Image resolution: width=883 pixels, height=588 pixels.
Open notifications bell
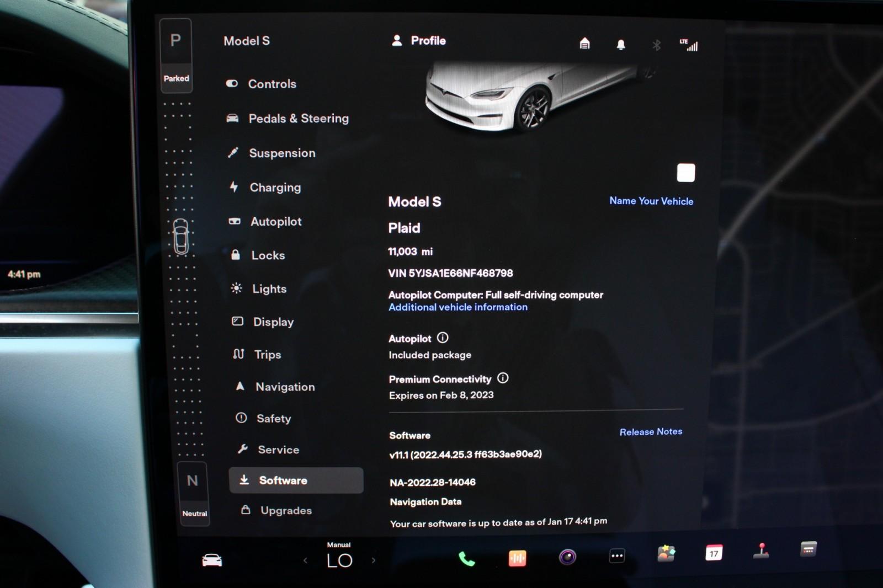[621, 45]
